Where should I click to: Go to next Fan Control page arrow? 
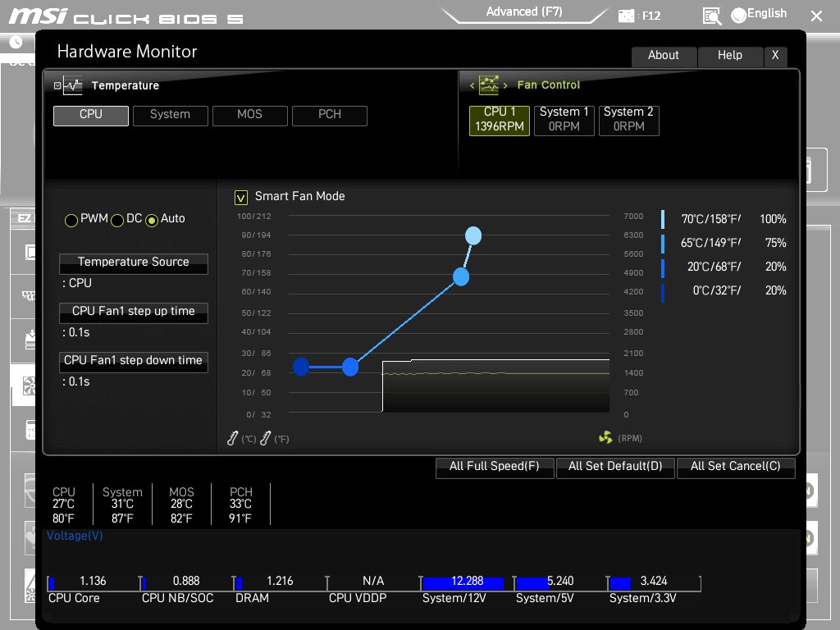point(505,85)
